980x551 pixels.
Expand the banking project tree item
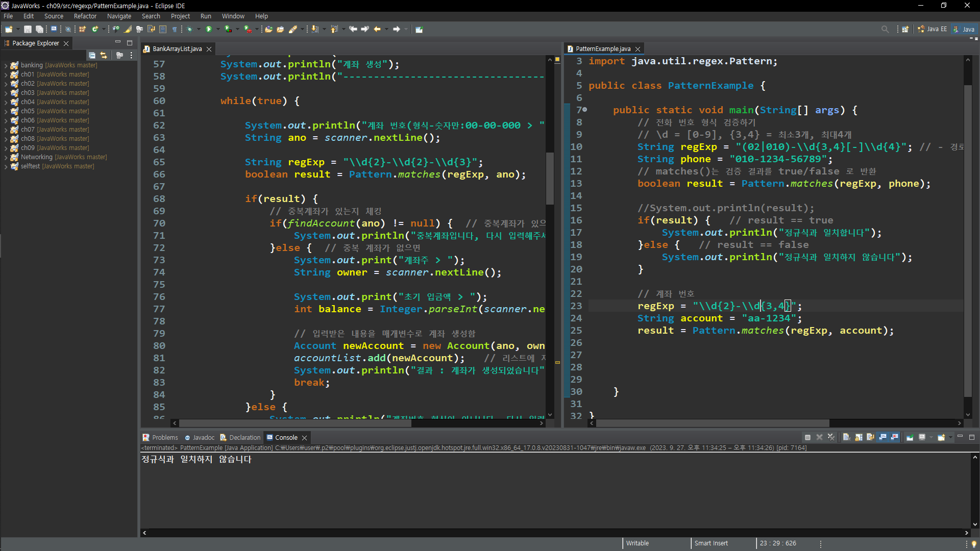pyautogui.click(x=6, y=65)
